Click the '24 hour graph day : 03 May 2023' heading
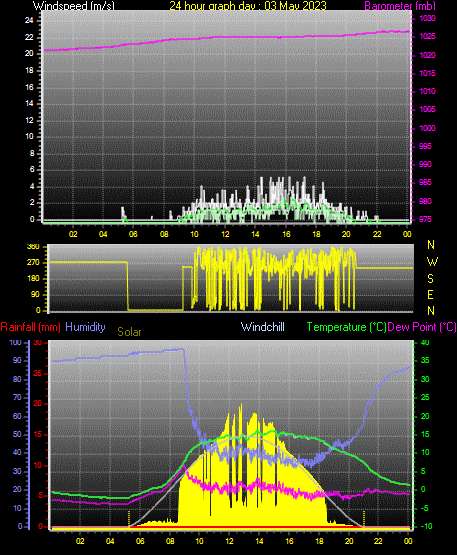Screen dimensions: 457x555 tap(248, 6)
